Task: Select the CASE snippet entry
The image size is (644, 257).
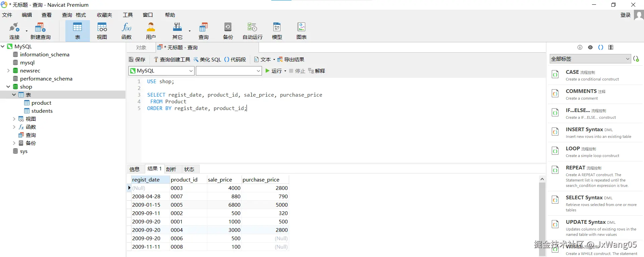Action: (x=596, y=75)
